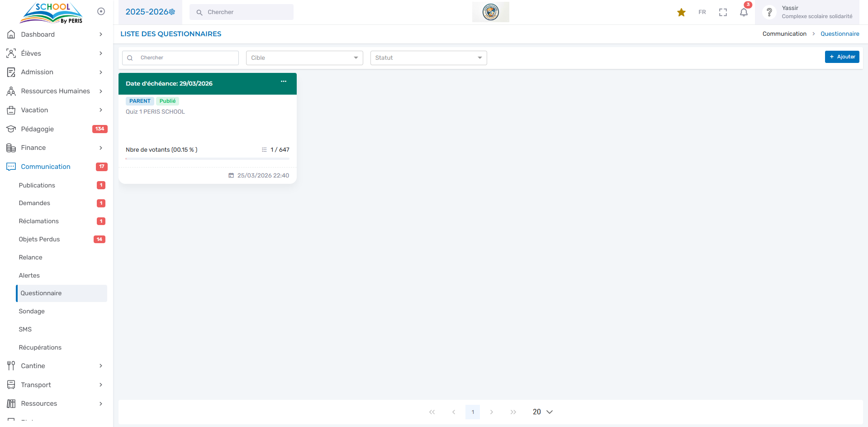Image resolution: width=868 pixels, height=427 pixels.
Task: Click the Ajouter button
Action: 842,57
